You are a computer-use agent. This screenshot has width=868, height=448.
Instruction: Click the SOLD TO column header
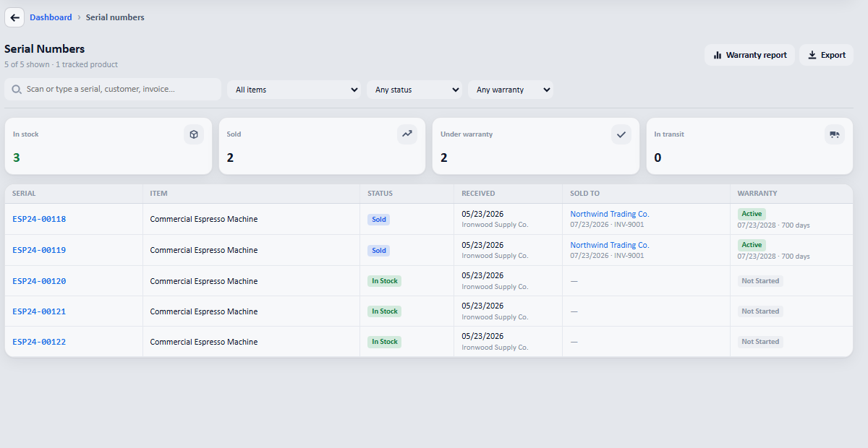[584, 194]
